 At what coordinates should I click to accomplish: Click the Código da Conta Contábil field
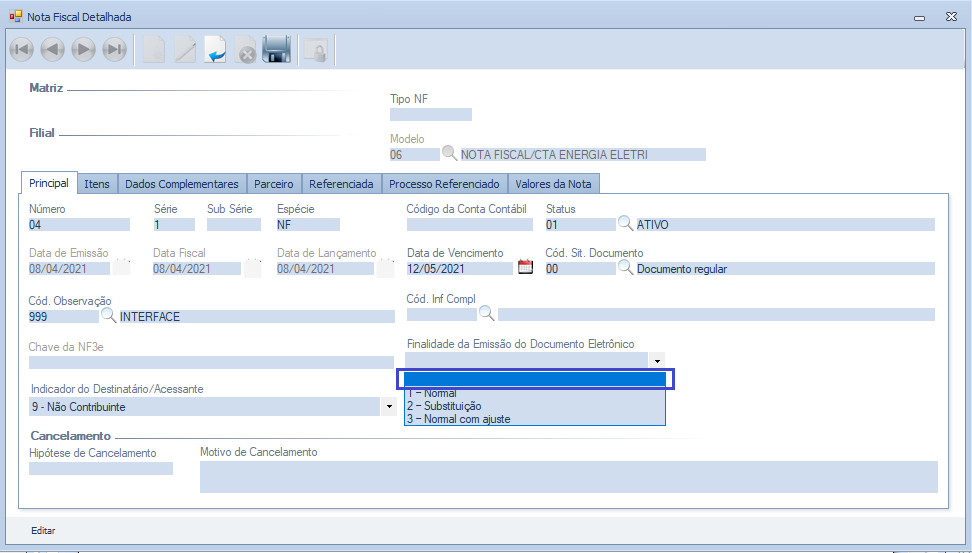pyautogui.click(x=469, y=225)
